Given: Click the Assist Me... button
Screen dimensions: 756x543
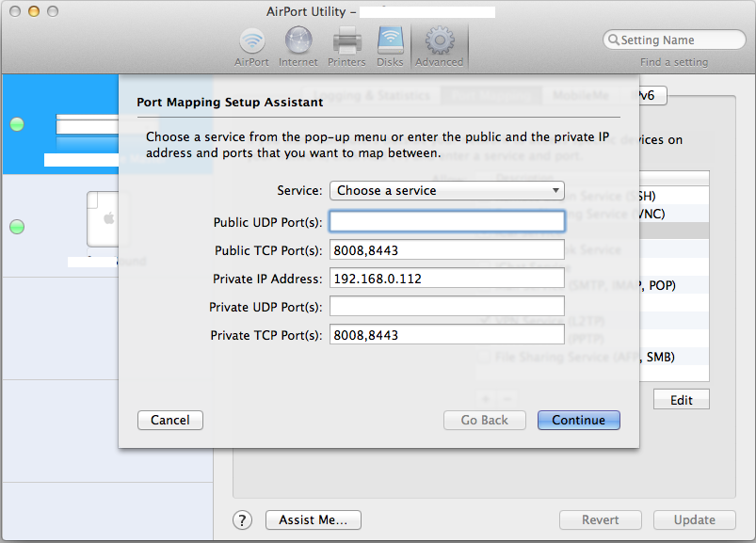Looking at the screenshot, I should tap(313, 519).
